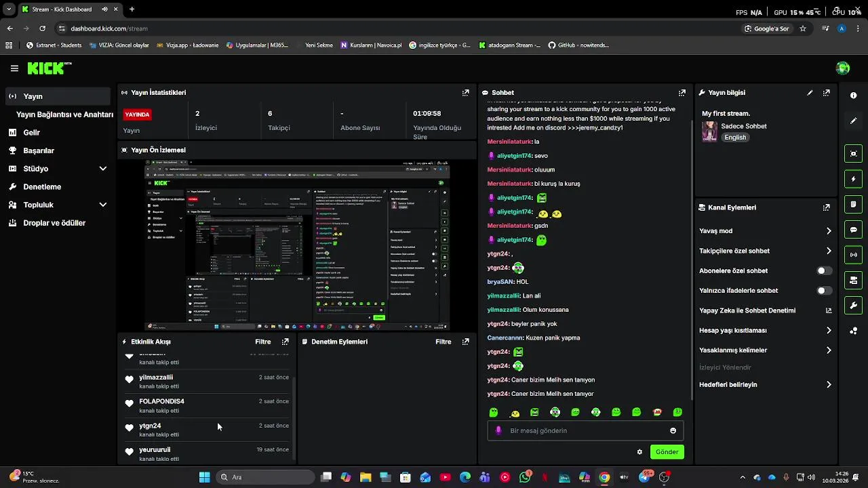Open Yasaklanmış kelimeler settings

click(x=766, y=350)
